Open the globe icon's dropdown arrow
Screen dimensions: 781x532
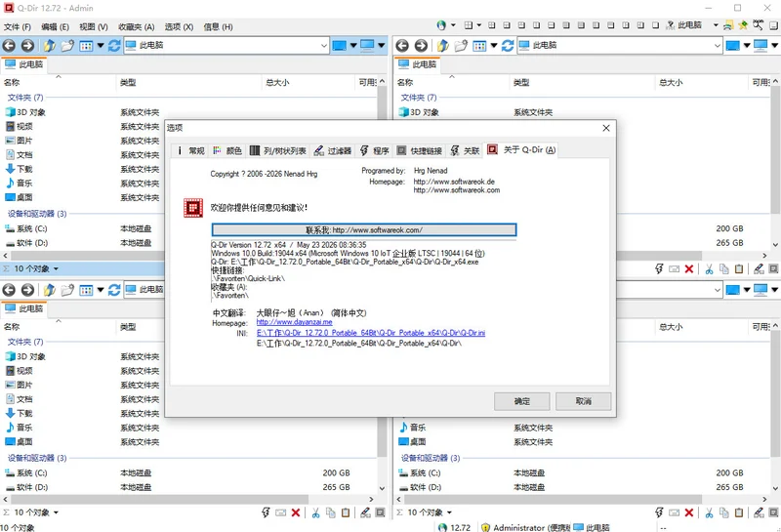click(x=453, y=25)
